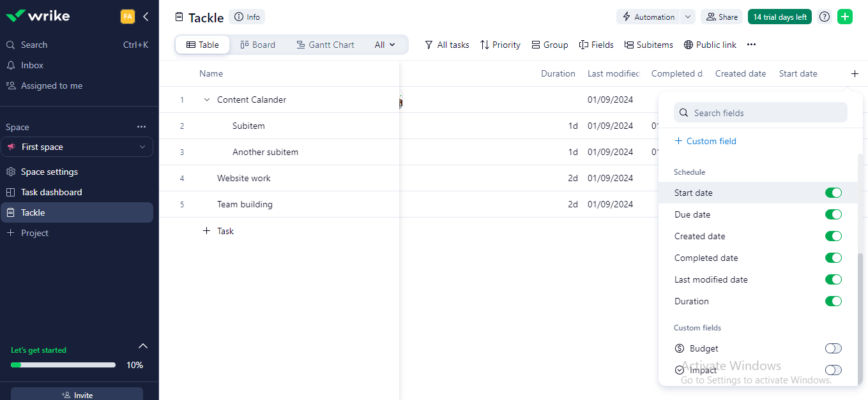
Task: Open the Info popup next to Tackle
Action: [247, 17]
